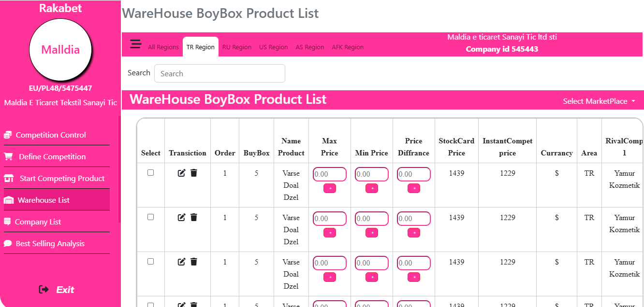Click plus button under first Max Price

click(330, 188)
